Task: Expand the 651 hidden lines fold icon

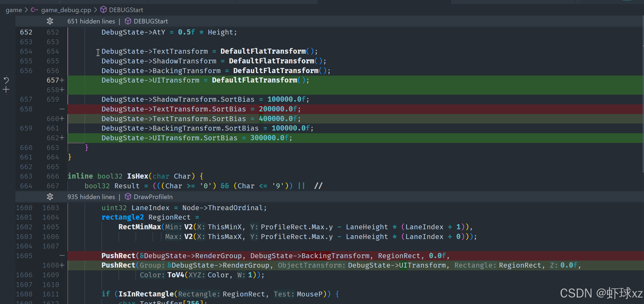Action: click(50, 21)
